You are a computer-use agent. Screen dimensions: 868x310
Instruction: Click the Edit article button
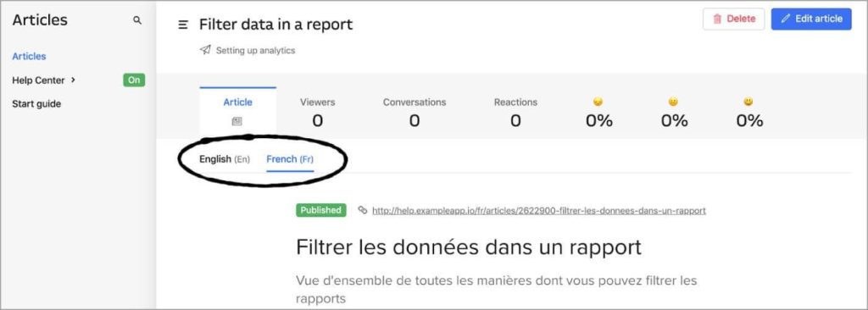click(x=811, y=19)
